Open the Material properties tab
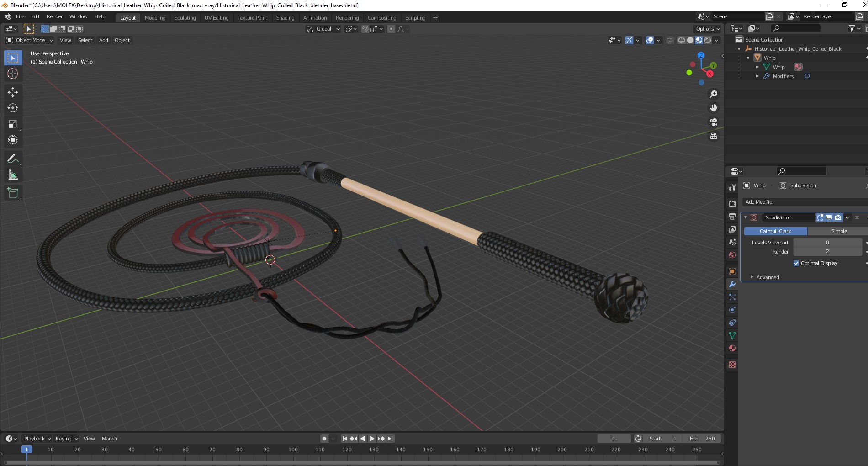This screenshot has height=466, width=868. click(x=732, y=348)
